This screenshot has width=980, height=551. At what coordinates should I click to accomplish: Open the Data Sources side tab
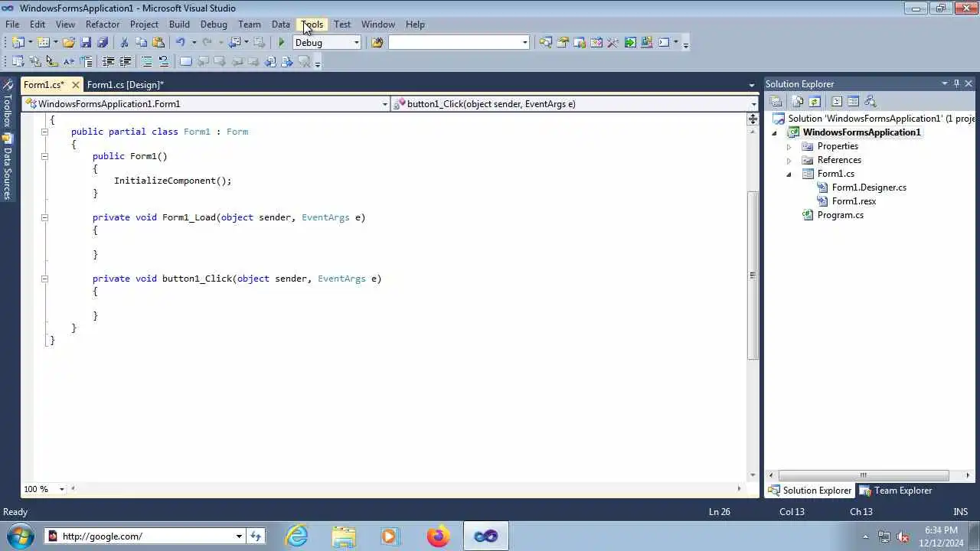click(x=7, y=167)
